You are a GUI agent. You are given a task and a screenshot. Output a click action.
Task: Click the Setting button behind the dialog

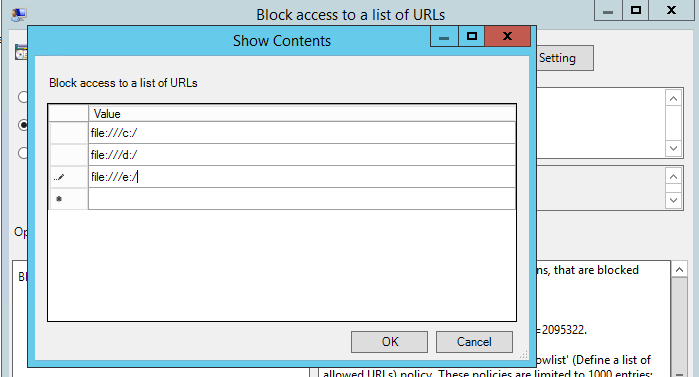tap(565, 58)
